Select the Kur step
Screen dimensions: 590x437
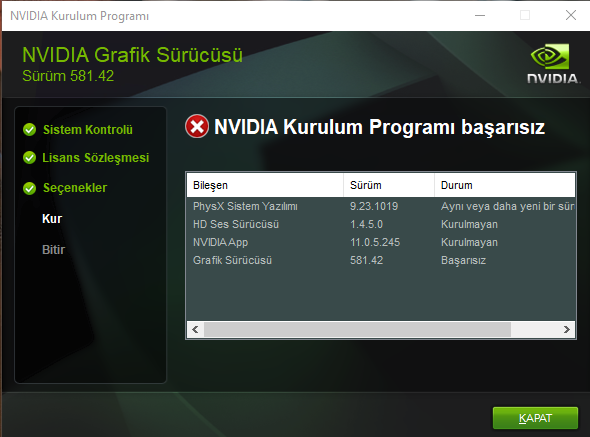52,219
